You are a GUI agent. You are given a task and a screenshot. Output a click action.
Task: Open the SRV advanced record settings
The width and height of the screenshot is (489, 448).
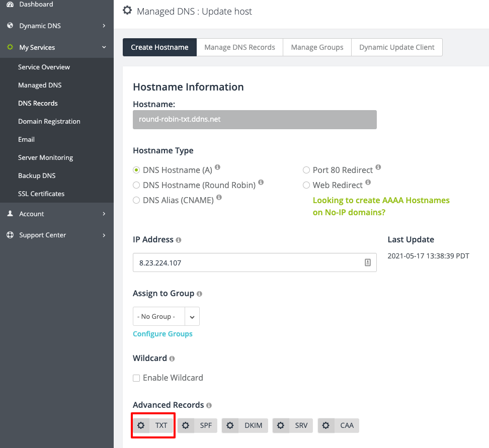[x=292, y=425]
